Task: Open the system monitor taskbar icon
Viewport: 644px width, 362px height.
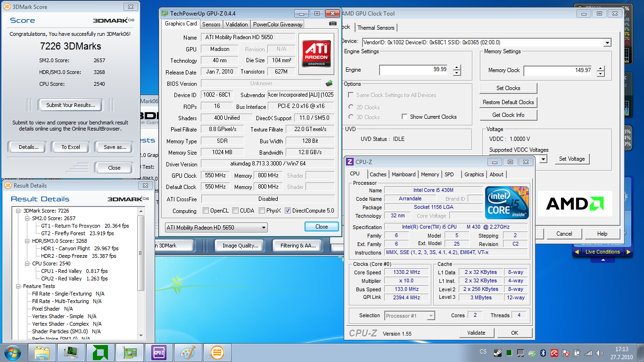Action: (71, 352)
